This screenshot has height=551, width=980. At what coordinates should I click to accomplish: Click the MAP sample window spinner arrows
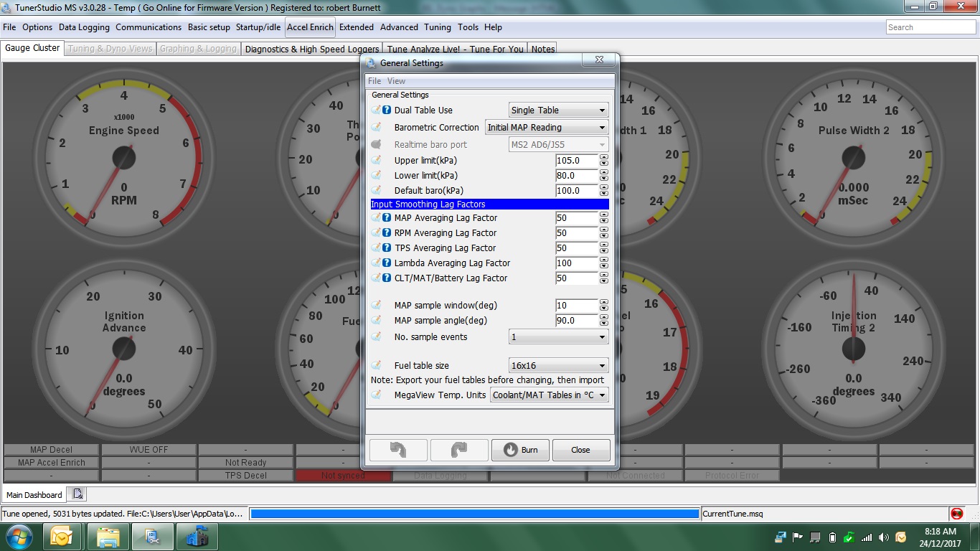pyautogui.click(x=604, y=305)
